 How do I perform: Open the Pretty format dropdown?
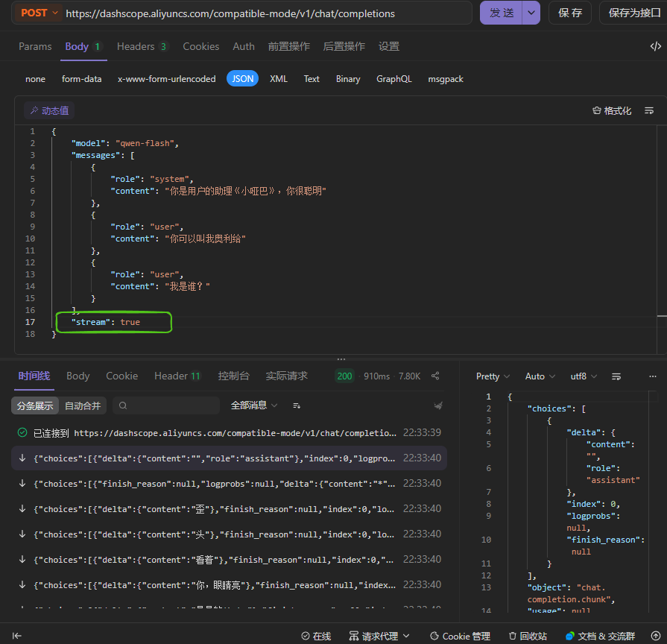493,376
